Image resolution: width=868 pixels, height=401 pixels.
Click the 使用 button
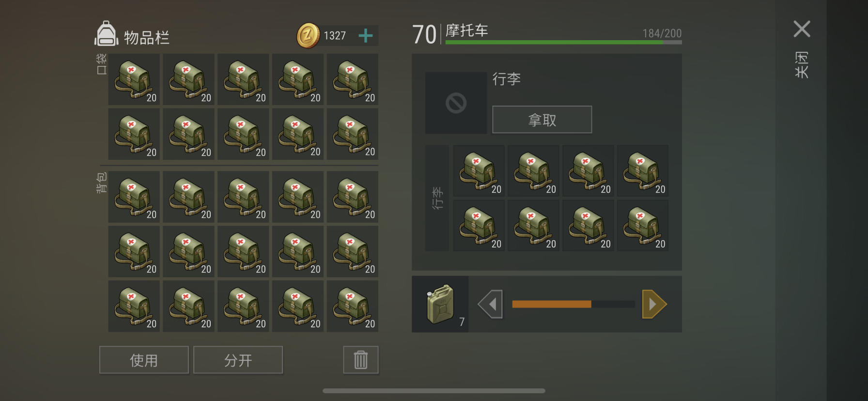[x=144, y=360]
